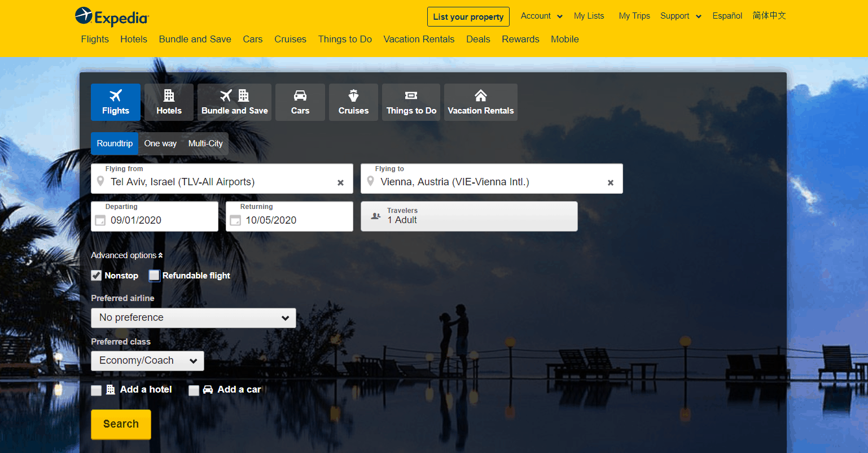The width and height of the screenshot is (868, 453).
Task: Enable the Refundable flight checkbox
Action: pos(154,276)
